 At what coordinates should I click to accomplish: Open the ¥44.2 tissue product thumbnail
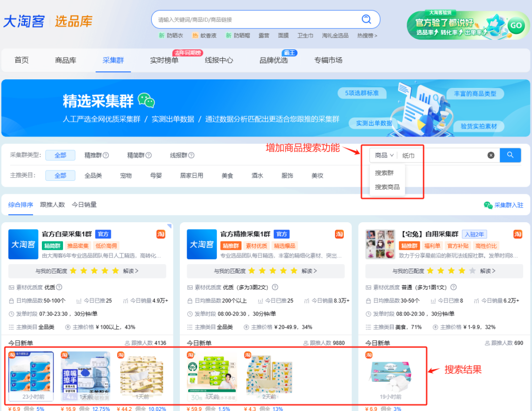point(141,377)
